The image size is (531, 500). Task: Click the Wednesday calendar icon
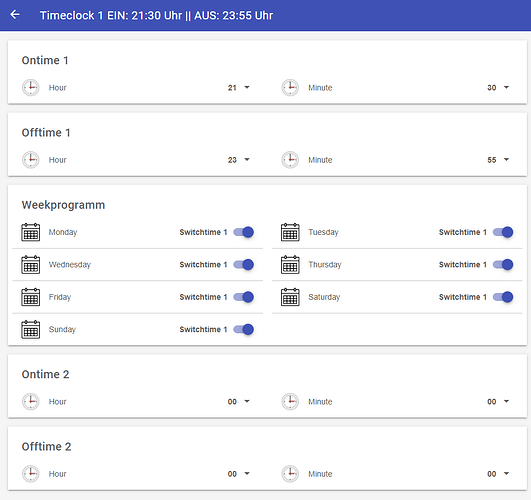(31, 265)
